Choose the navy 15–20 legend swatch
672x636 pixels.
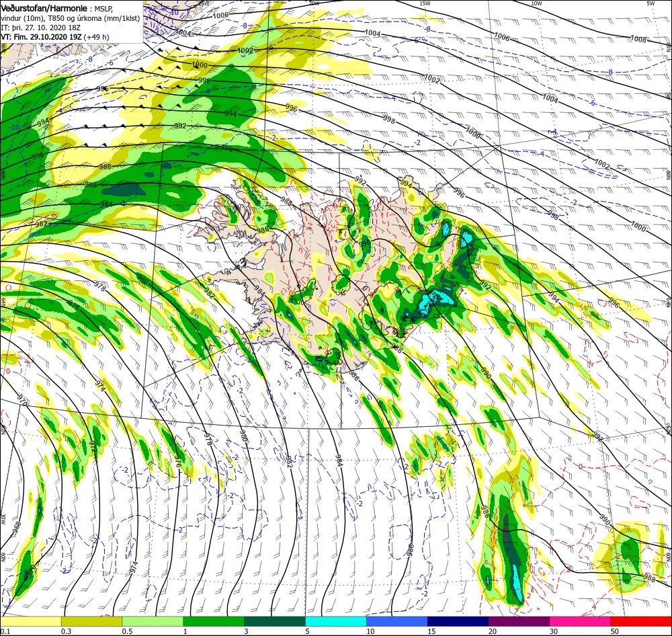(458, 621)
